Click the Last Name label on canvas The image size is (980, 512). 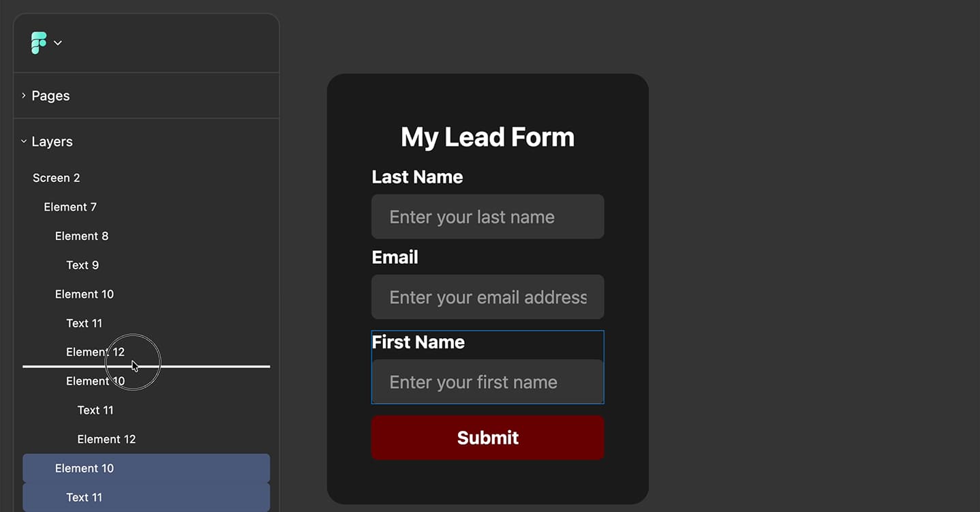pos(417,177)
